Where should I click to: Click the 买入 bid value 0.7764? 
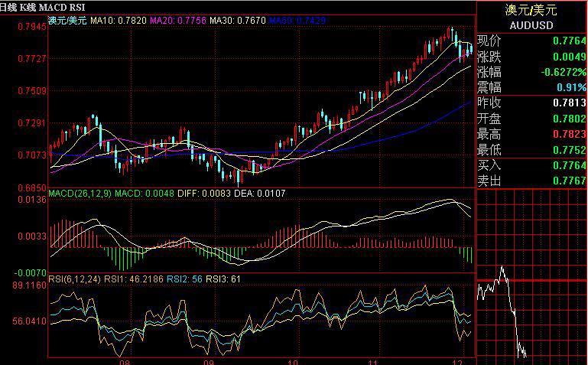pyautogui.click(x=569, y=165)
